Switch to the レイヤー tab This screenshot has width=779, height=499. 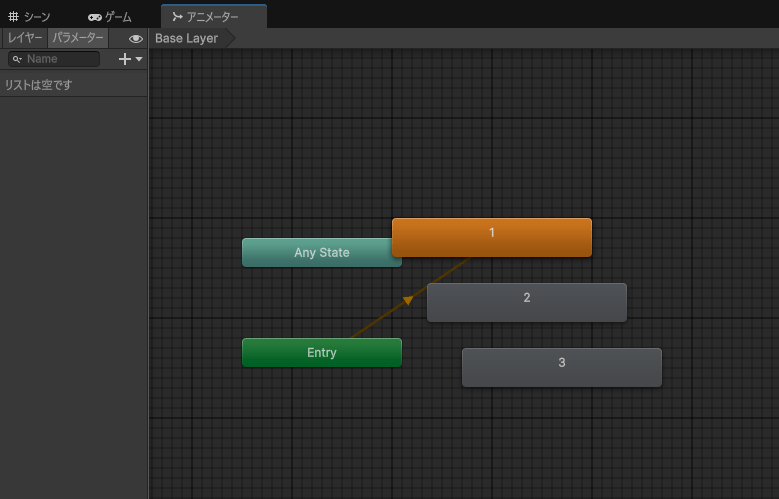25,38
